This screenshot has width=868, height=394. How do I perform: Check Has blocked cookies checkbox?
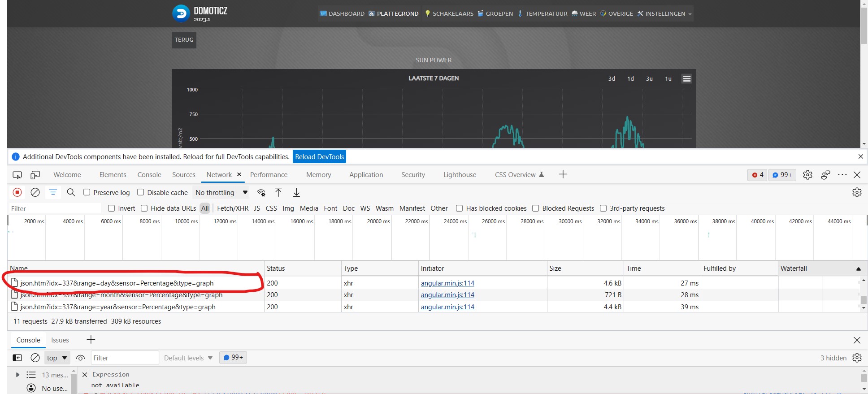(x=459, y=208)
